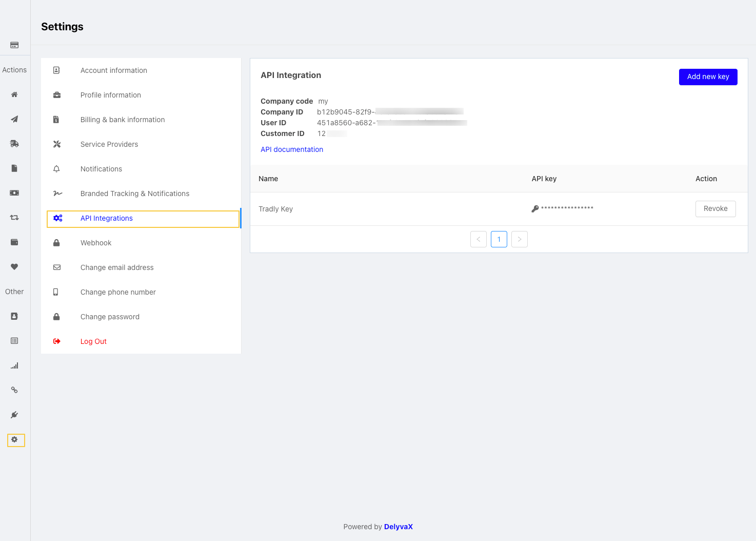Click the money bill icon in sidebar

14,193
